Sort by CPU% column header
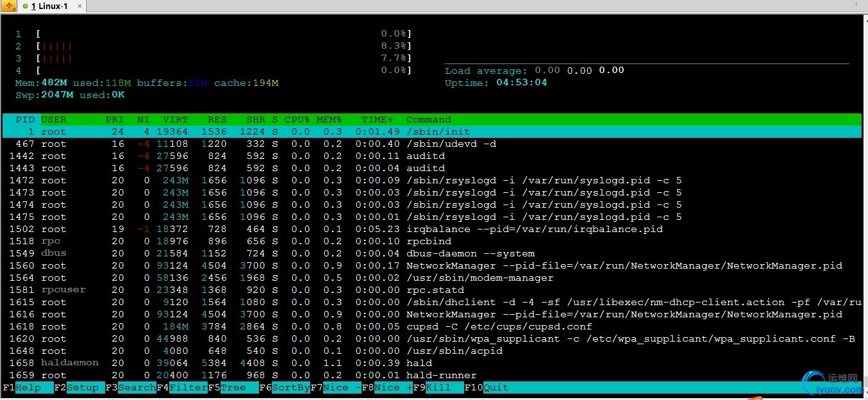Viewport: 868px width, 400px height. coord(297,119)
